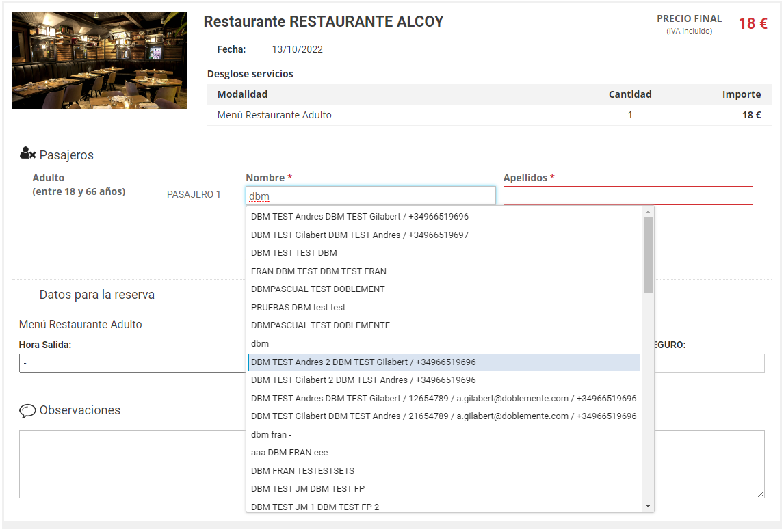The height and width of the screenshot is (532, 784).
Task: Click the 'Pasajeros' section heading text
Action: point(66,155)
